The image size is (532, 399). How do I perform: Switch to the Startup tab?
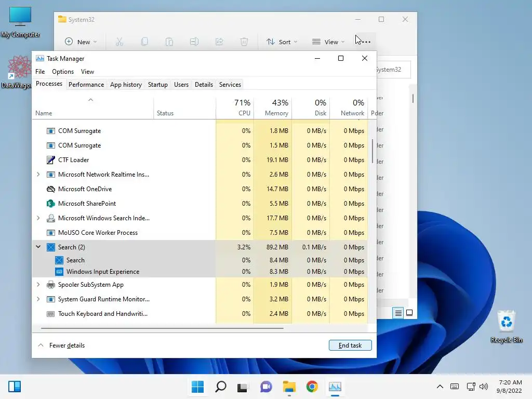(158, 85)
